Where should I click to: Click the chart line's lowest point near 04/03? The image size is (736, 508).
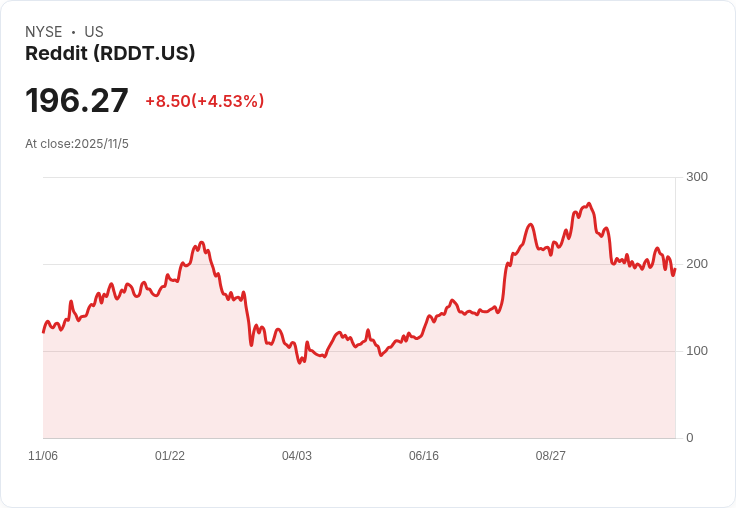click(300, 363)
